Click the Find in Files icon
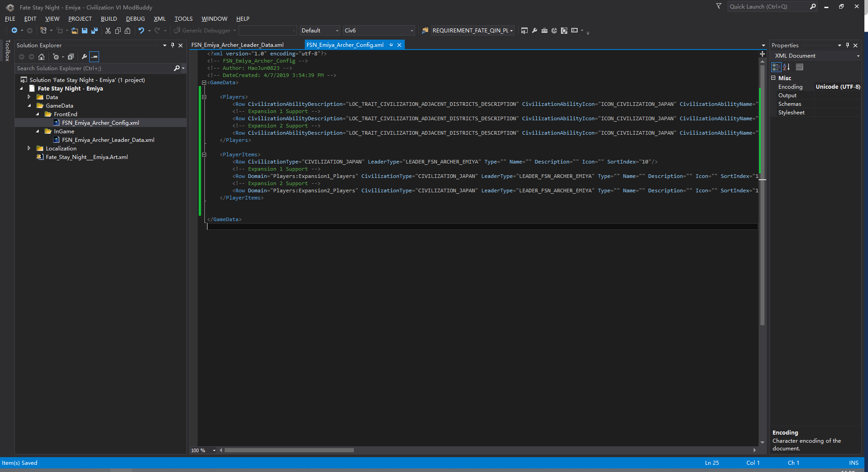This screenshot has height=472, width=868. (x=425, y=31)
